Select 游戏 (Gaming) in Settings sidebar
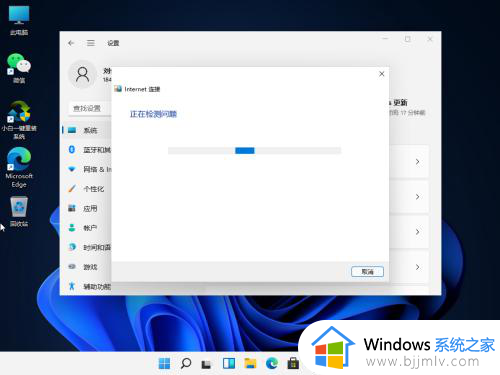The height and width of the screenshot is (375, 500). (87, 267)
